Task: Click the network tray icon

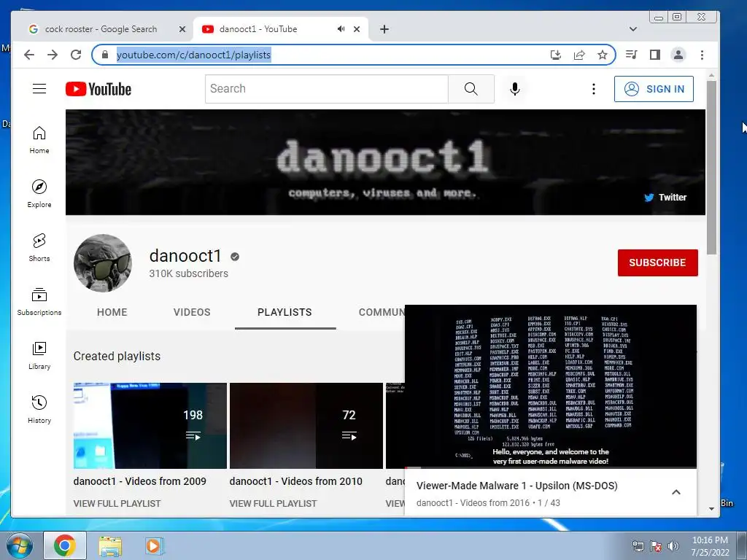Action: (x=638, y=546)
